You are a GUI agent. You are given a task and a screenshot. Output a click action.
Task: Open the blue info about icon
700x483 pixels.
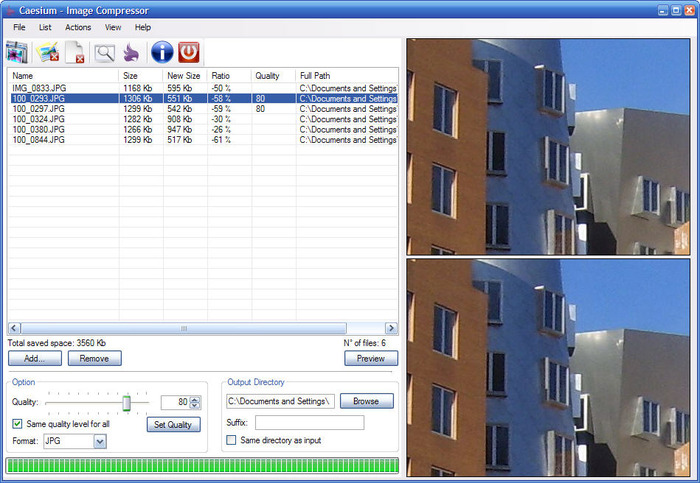pyautogui.click(x=162, y=52)
